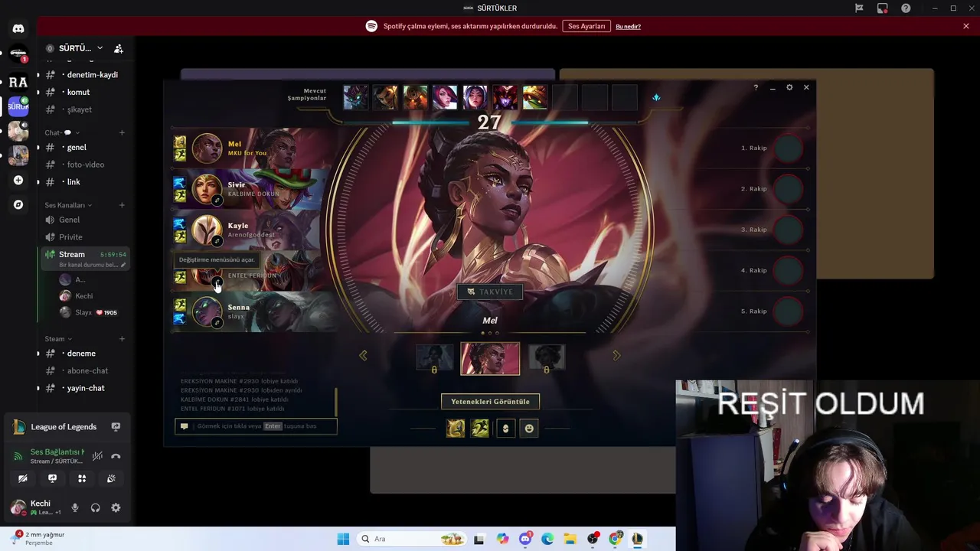
Task: Open the ward skin selector icon
Action: tap(505, 429)
